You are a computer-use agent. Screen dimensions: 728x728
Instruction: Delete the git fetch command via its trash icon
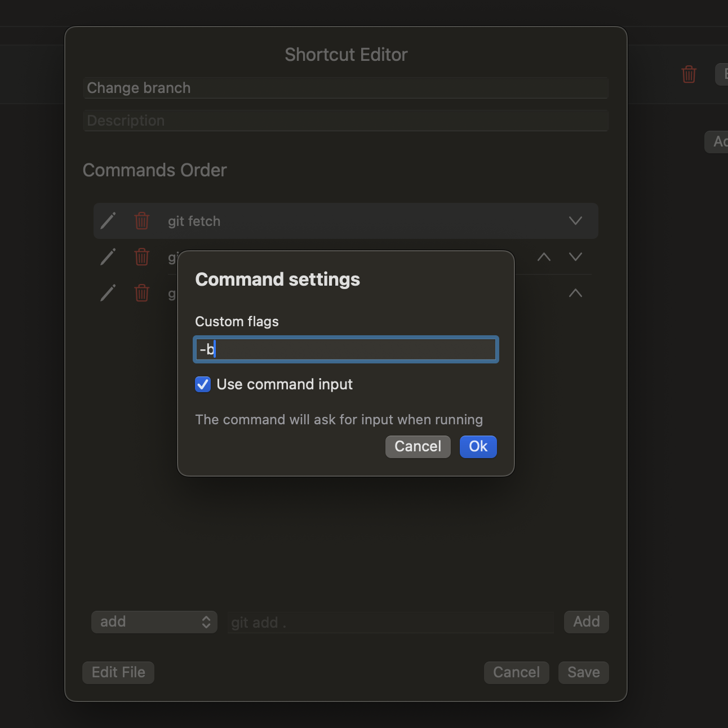pyautogui.click(x=141, y=221)
